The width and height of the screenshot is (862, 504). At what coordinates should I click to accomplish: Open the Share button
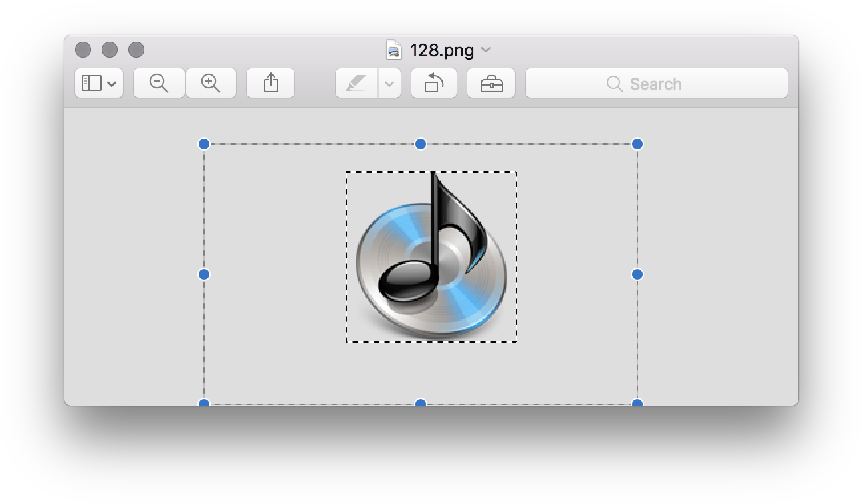coord(270,84)
